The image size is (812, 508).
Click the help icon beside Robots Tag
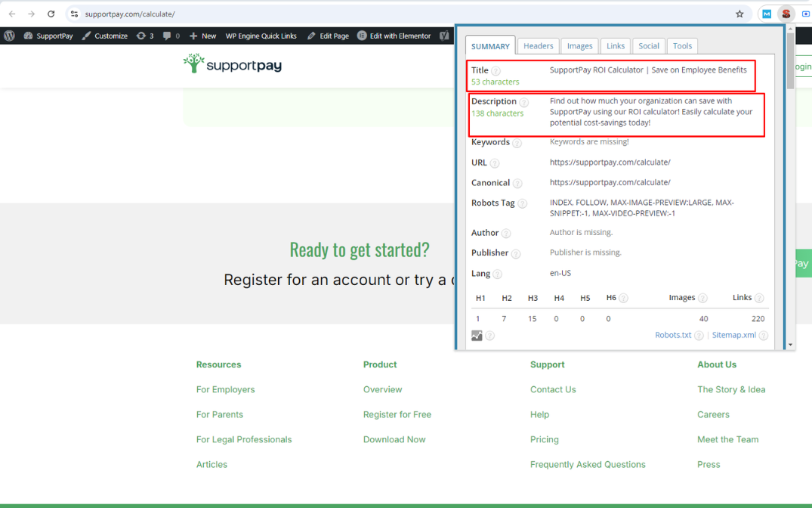[522, 203]
